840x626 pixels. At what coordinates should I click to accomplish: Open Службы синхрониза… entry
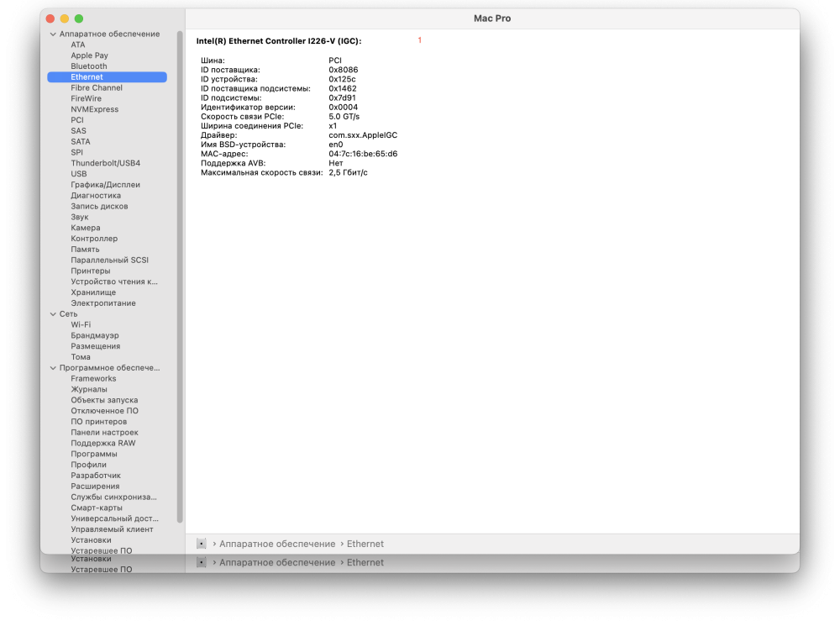point(113,497)
